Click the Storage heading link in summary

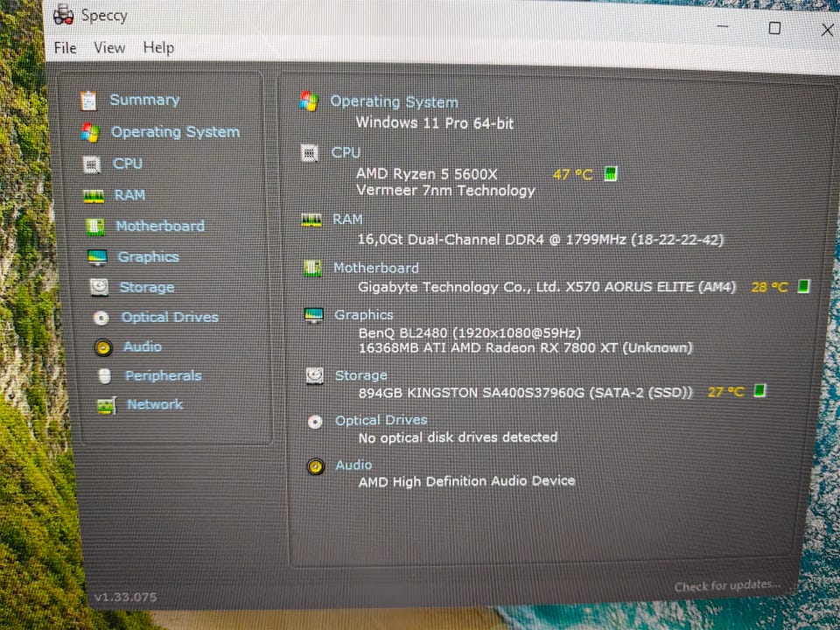pyautogui.click(x=361, y=375)
